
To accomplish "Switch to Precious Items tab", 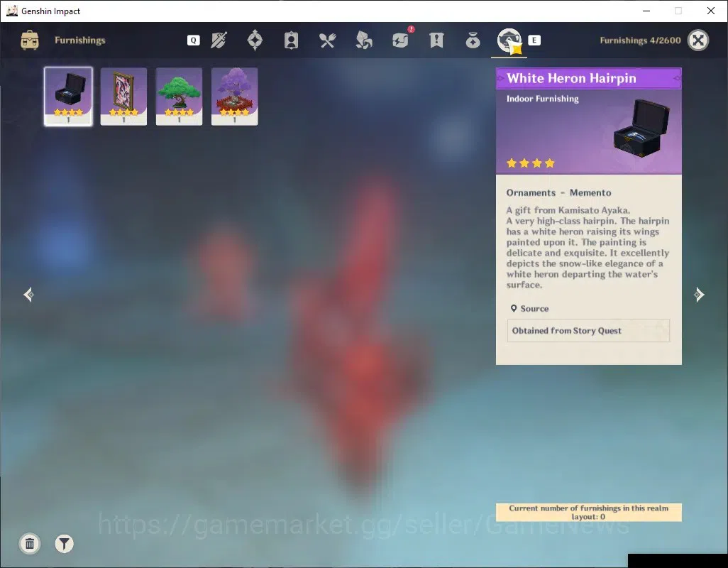I will tap(473, 40).
